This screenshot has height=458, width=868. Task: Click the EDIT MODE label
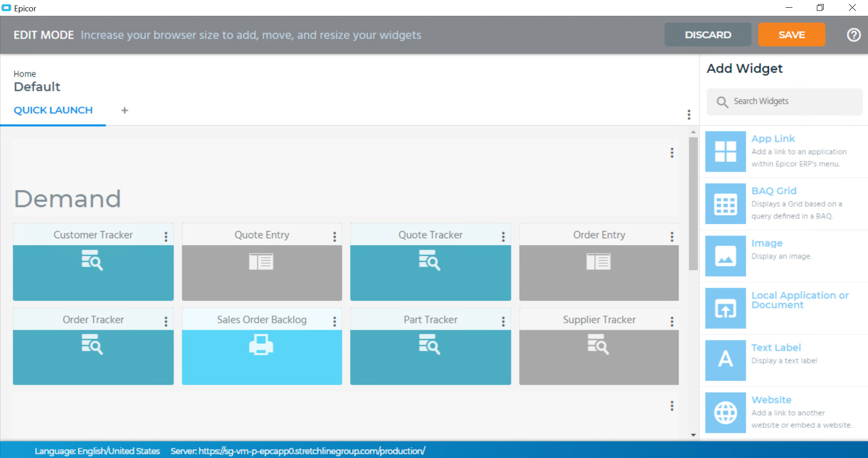(43, 35)
